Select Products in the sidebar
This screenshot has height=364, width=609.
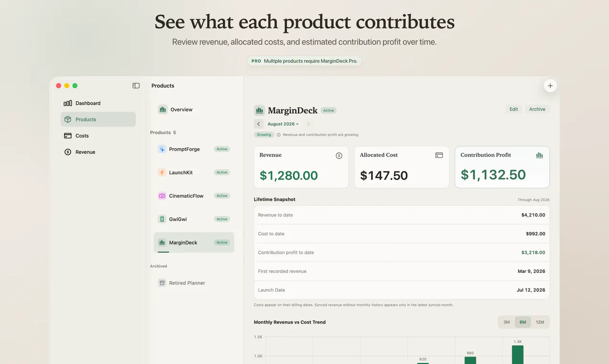(98, 119)
